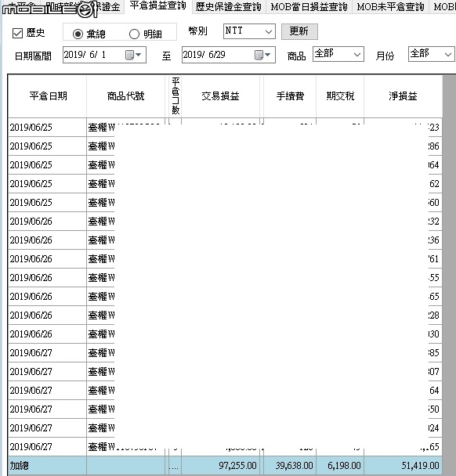Click the 更新 button
This screenshot has width=456, height=476.
(x=299, y=31)
